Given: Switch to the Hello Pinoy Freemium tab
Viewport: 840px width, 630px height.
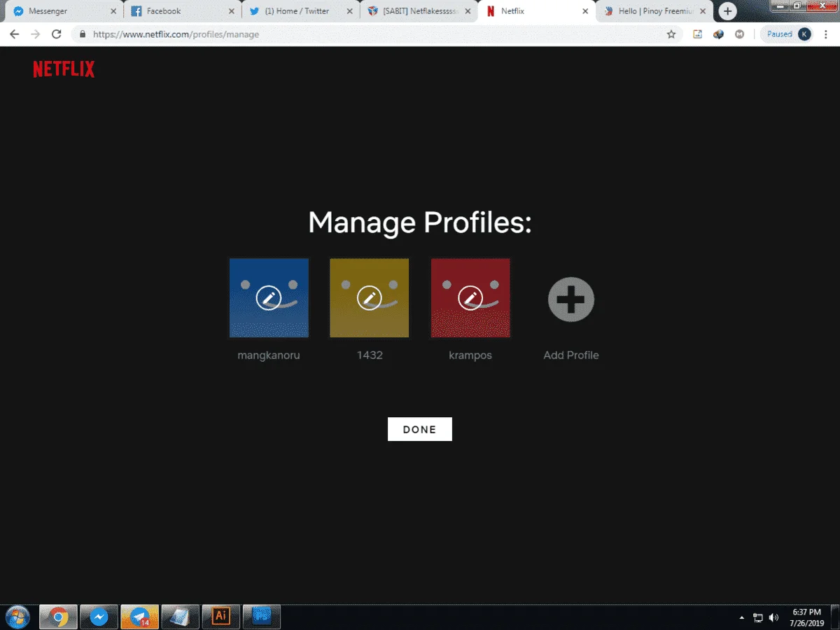Looking at the screenshot, I should click(x=654, y=11).
